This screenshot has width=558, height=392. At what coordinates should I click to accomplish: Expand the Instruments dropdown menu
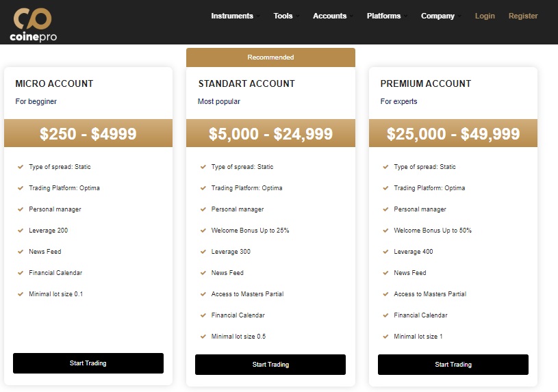coord(236,16)
